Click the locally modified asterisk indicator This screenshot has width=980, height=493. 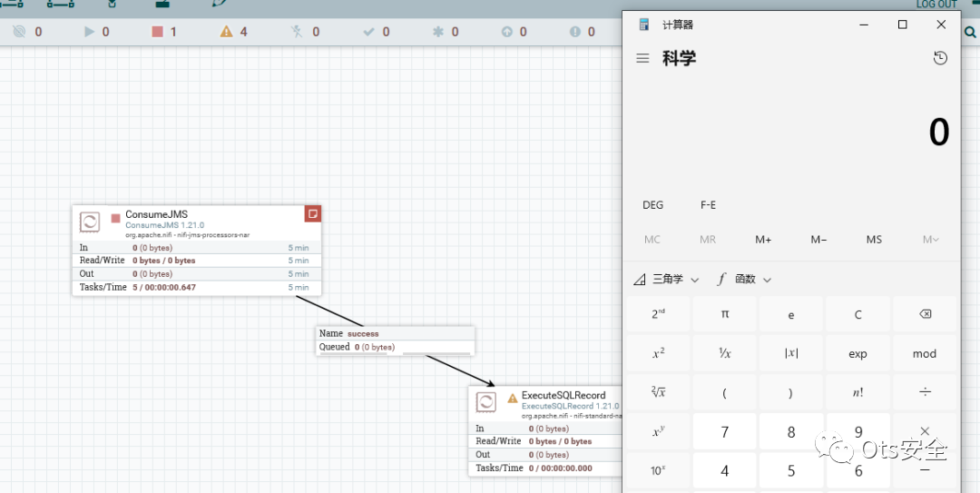click(438, 31)
